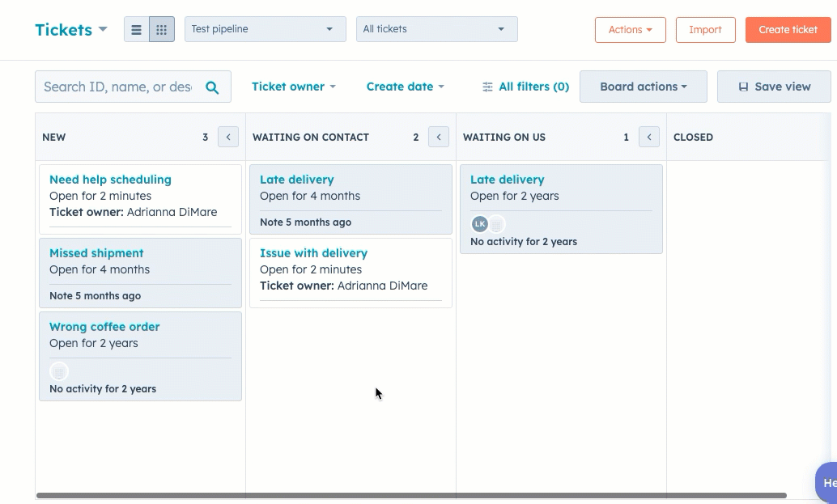The image size is (837, 504).
Task: Collapse the NEW column arrow
Action: click(x=228, y=137)
